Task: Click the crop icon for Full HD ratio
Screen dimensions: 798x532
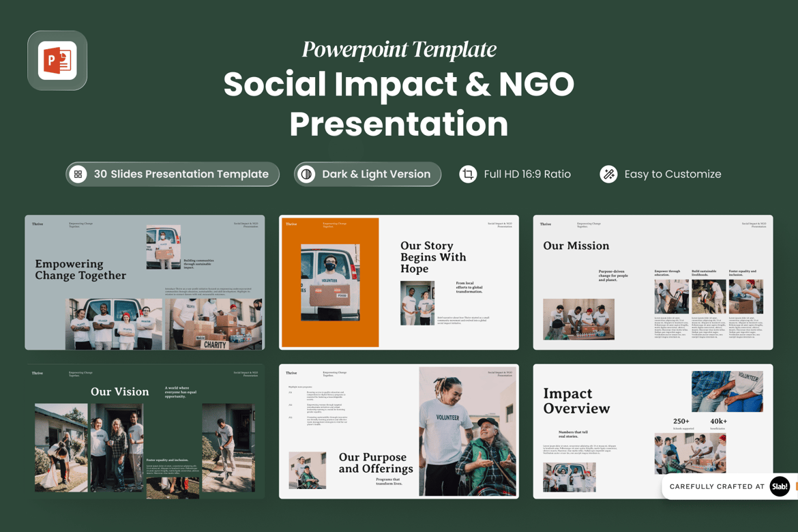Action: click(468, 174)
